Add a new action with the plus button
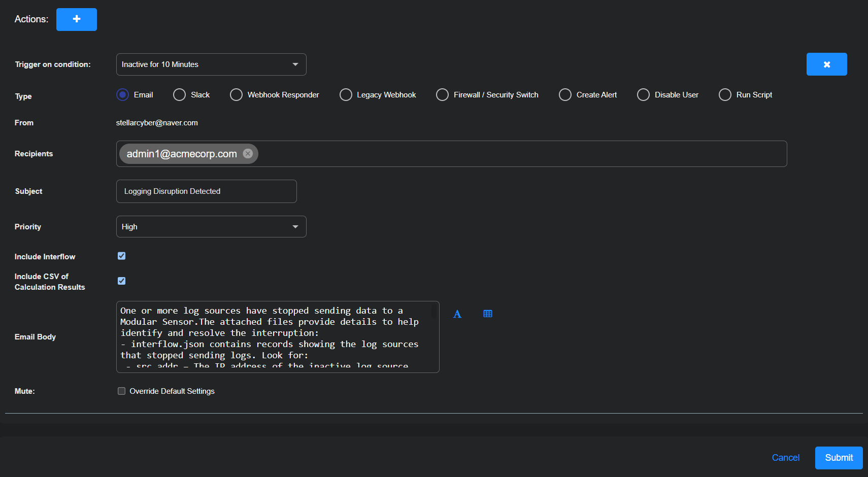 (x=76, y=19)
